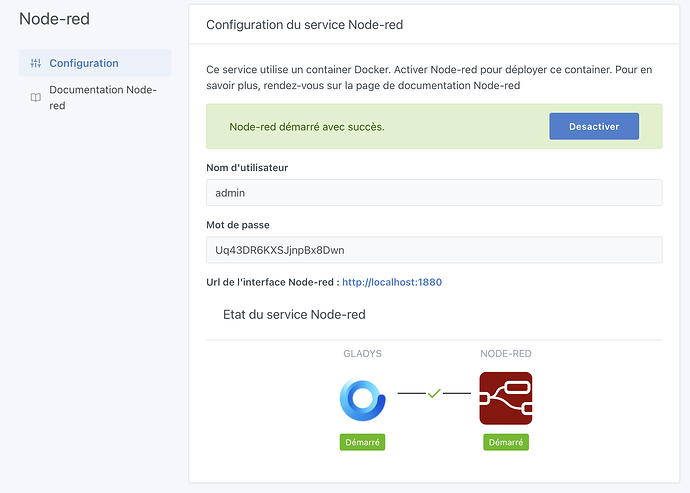The width and height of the screenshot is (690, 493).
Task: Click the GLADYS label above the logo
Action: 364,353
